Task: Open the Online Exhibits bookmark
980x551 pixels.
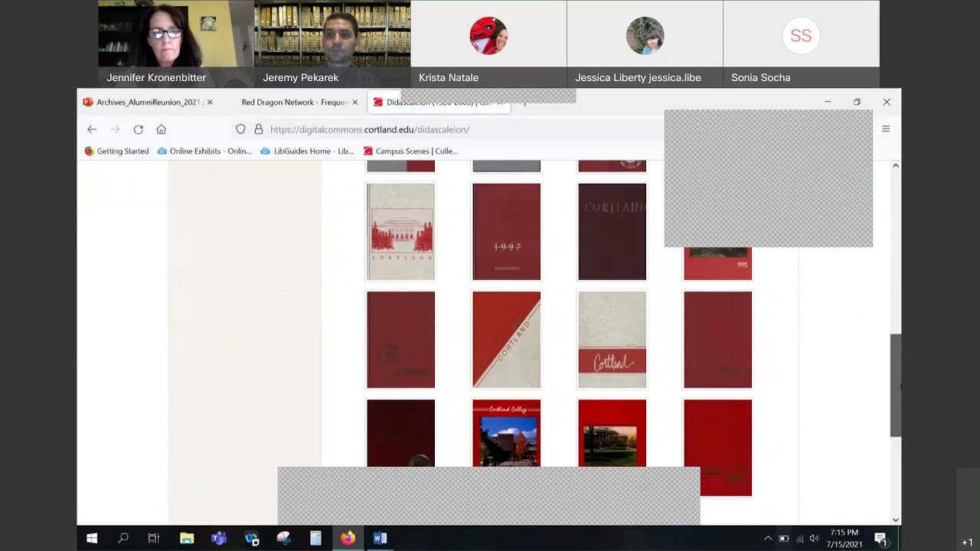Action: (204, 151)
